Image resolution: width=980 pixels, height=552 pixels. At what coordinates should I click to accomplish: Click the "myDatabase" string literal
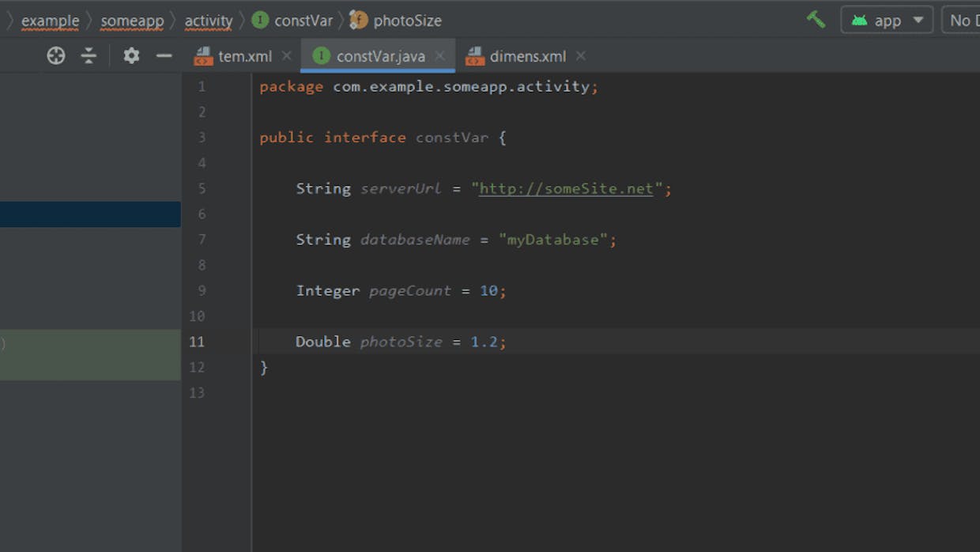[x=553, y=240]
